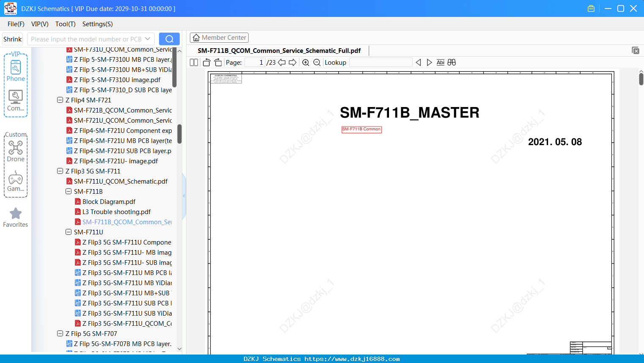Open the model number dropdown arrow

148,39
